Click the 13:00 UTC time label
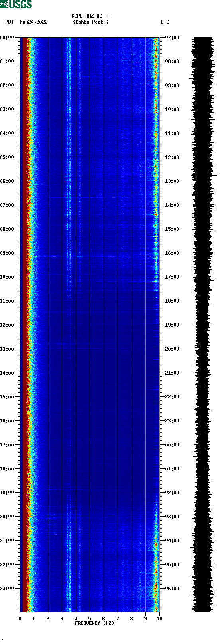The width and height of the screenshot is (220, 644). [172, 181]
